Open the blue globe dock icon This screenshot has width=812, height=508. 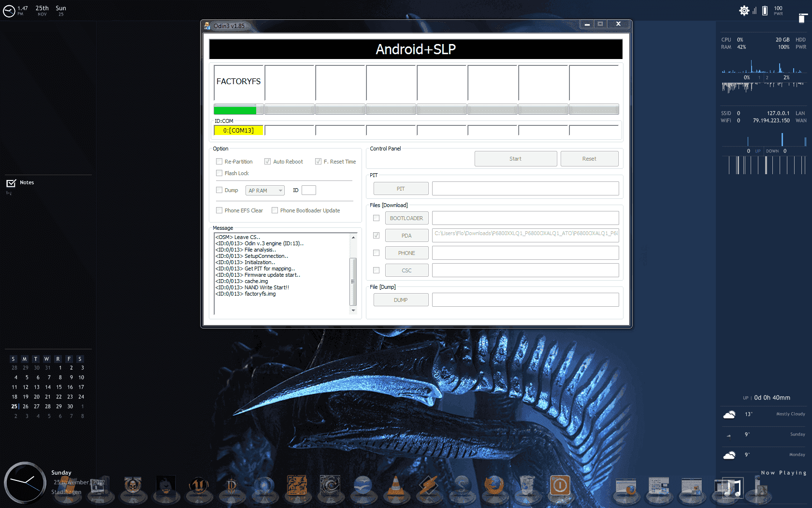point(264,486)
